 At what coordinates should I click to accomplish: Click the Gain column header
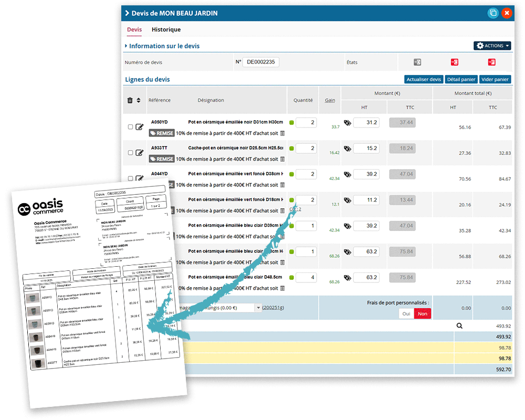(x=330, y=100)
